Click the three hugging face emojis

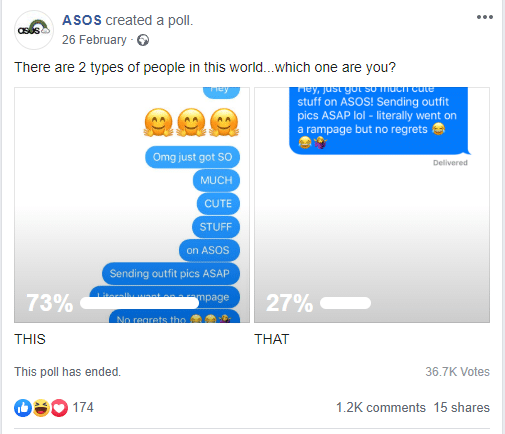(x=191, y=122)
